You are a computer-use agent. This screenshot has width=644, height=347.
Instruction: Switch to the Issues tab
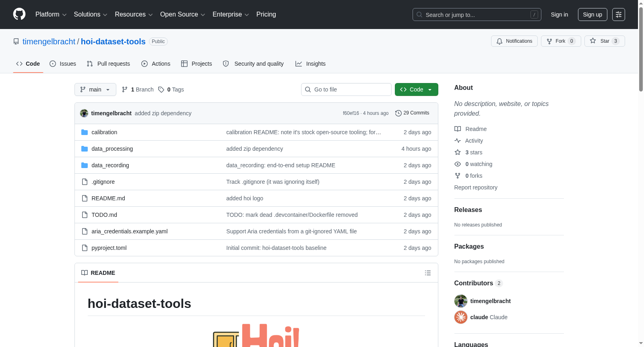tap(63, 64)
